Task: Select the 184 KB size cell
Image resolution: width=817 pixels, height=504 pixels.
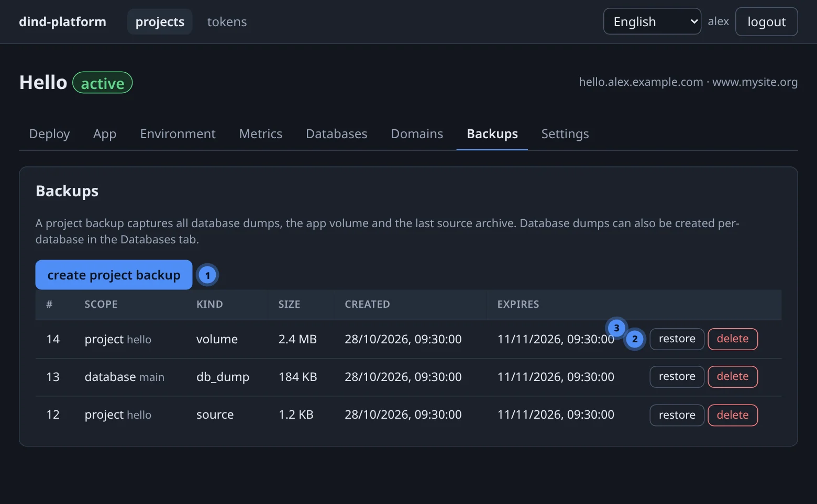Action: 297,377
